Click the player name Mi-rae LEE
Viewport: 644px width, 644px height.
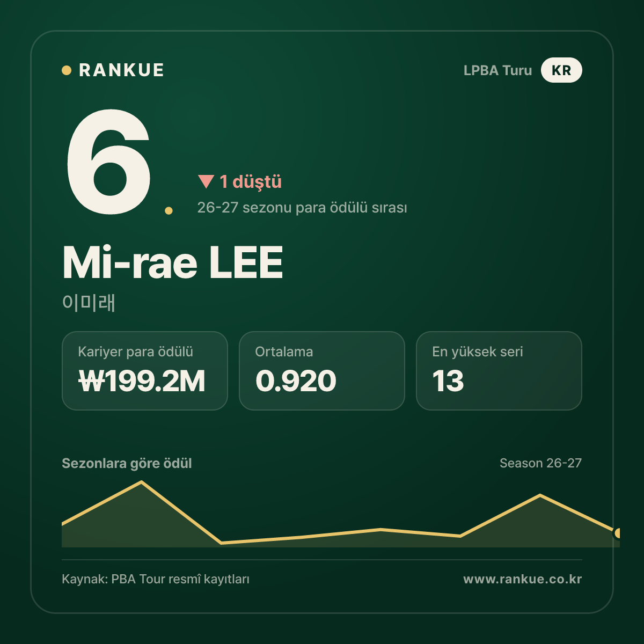pyautogui.click(x=173, y=262)
